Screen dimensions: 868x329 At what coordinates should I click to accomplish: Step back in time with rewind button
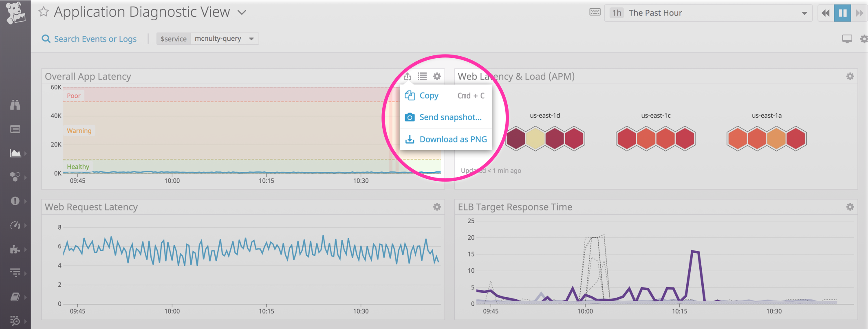[826, 13]
